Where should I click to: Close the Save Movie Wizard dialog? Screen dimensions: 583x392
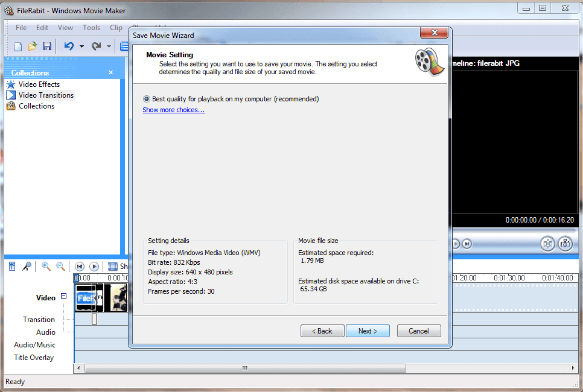(x=435, y=33)
